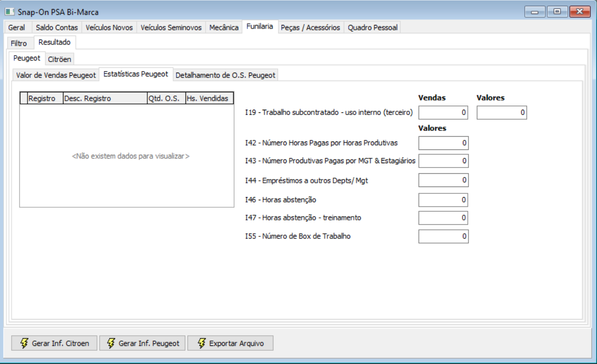
Task: Open Valor de Vendas Peugeot tab
Action: pos(56,75)
